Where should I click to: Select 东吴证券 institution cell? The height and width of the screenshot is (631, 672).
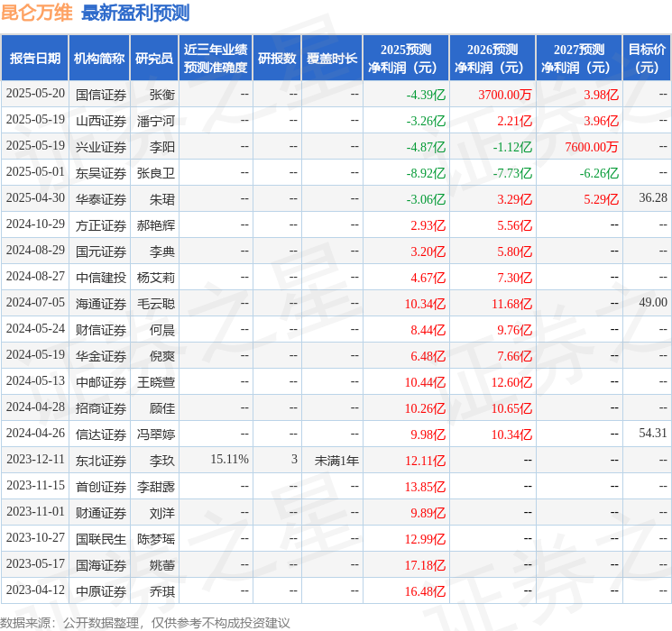pos(101,173)
